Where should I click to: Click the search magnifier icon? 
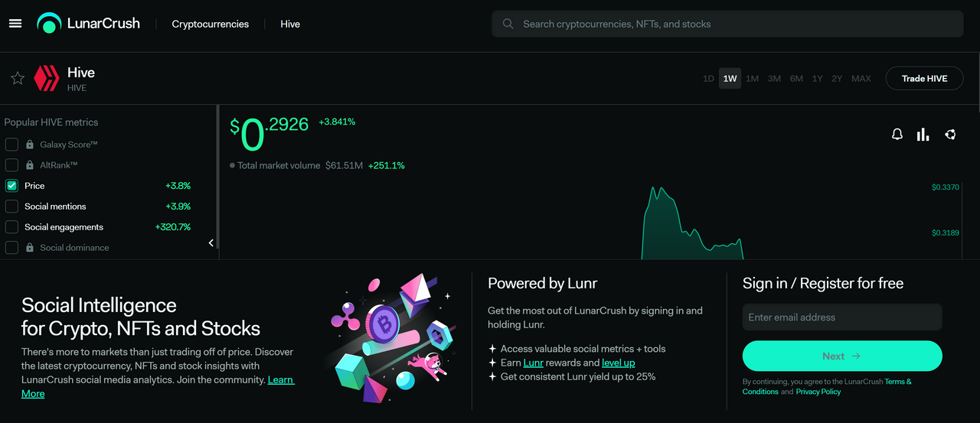coord(508,24)
